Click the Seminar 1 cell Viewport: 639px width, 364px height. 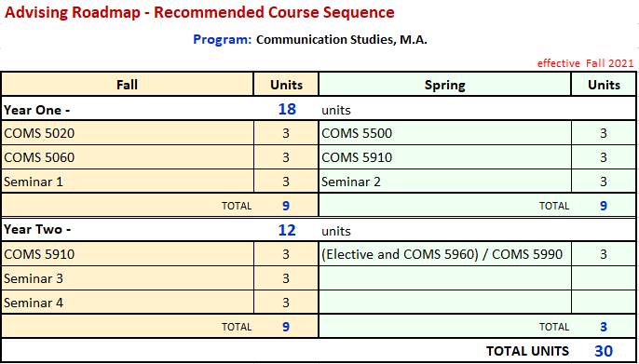128,182
